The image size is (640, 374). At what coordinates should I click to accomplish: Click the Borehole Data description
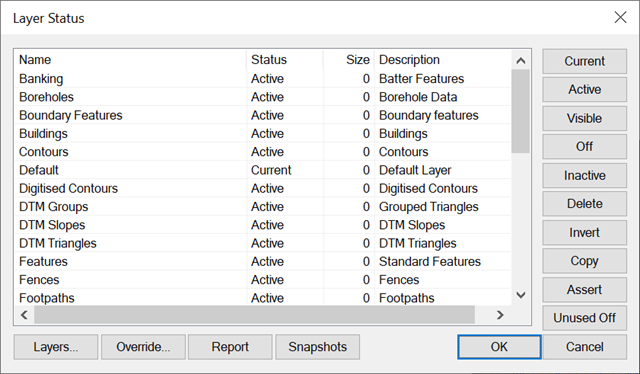click(418, 97)
